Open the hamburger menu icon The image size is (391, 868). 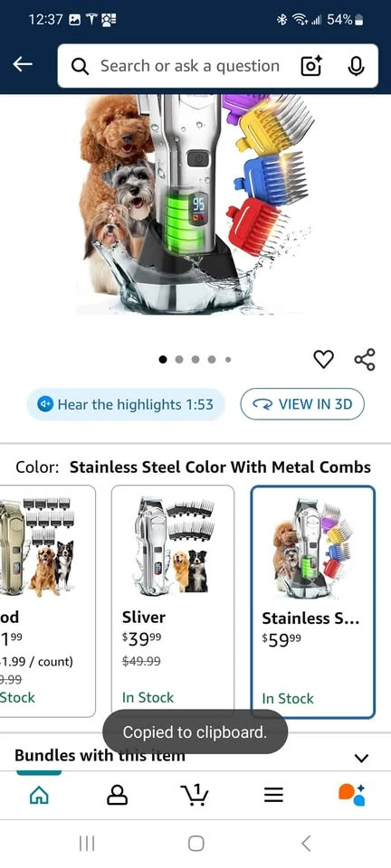click(x=273, y=796)
